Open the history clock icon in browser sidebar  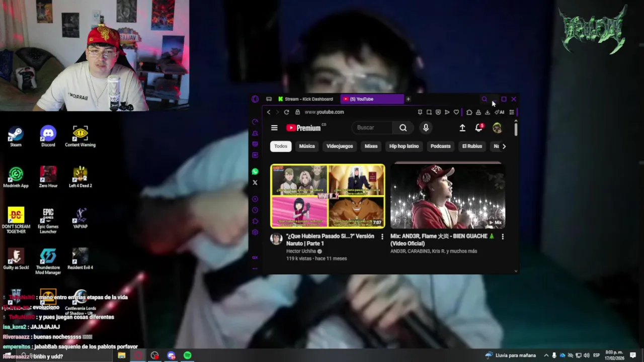click(x=255, y=210)
